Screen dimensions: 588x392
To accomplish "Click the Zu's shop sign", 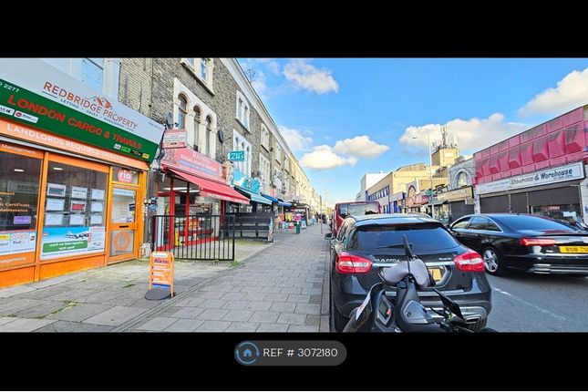I will pyautogui.click(x=237, y=156).
